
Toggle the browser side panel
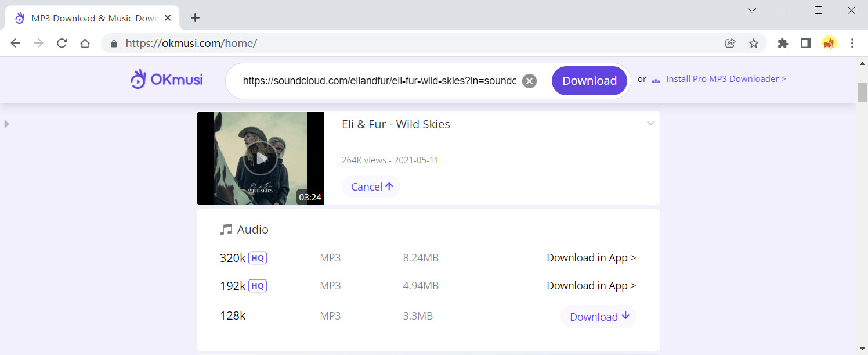pyautogui.click(x=806, y=43)
